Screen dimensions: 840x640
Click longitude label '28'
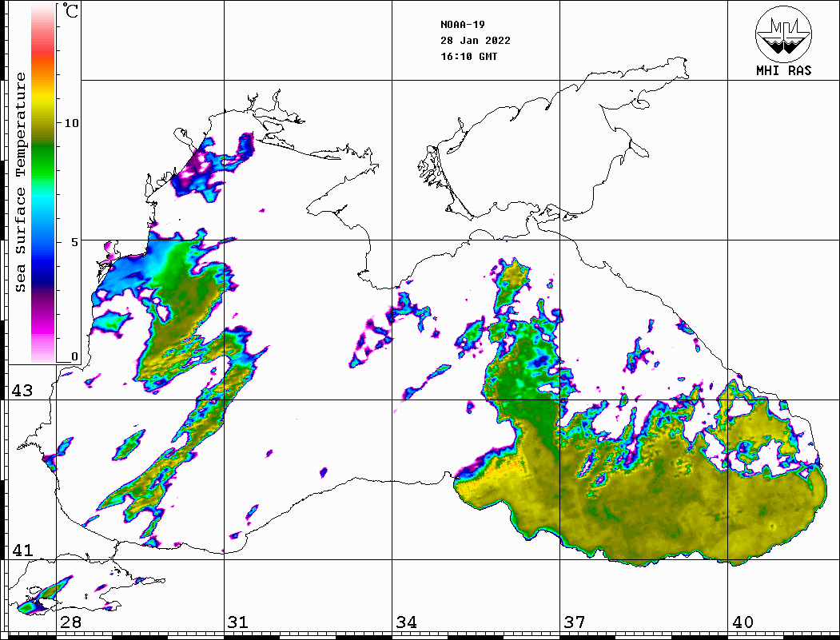(70, 622)
